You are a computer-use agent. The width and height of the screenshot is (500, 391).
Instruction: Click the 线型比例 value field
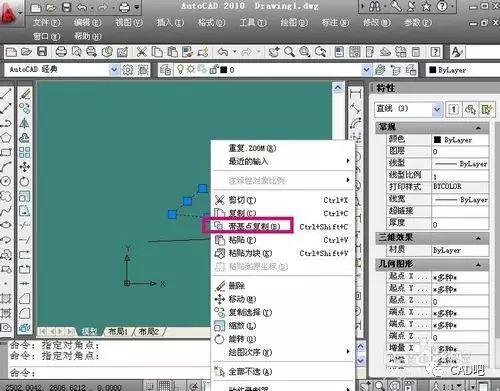point(460,176)
